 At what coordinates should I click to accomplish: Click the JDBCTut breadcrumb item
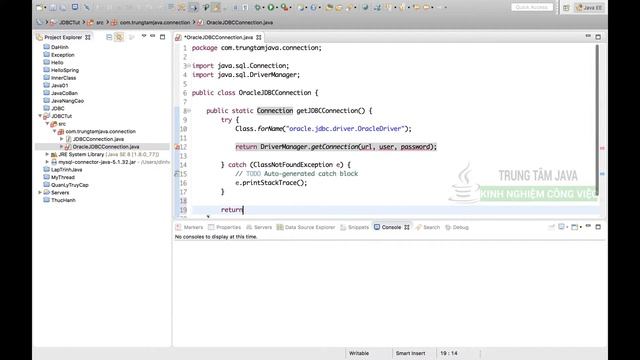coord(65,22)
